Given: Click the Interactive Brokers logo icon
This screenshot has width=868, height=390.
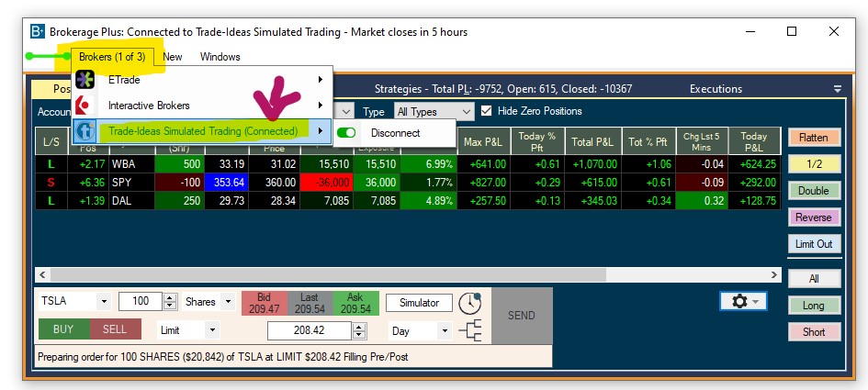Looking at the screenshot, I should tap(85, 106).
